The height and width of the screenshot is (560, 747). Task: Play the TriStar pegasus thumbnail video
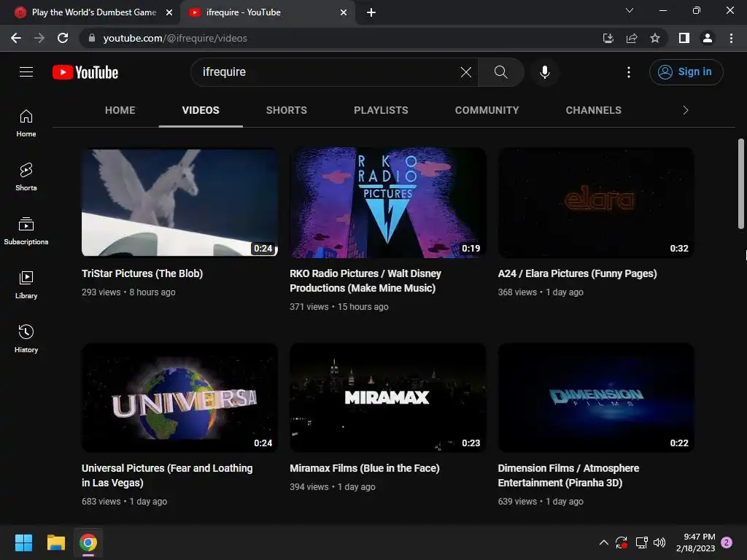tap(179, 203)
